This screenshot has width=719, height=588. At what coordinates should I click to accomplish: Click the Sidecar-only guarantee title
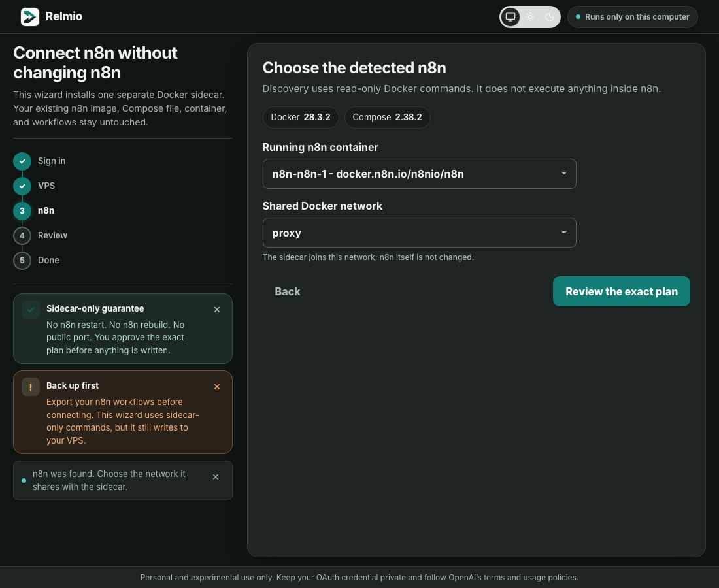coord(95,308)
